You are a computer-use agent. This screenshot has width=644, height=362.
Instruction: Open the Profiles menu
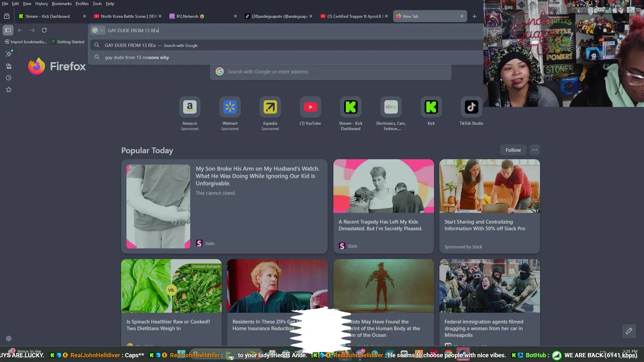[82, 4]
